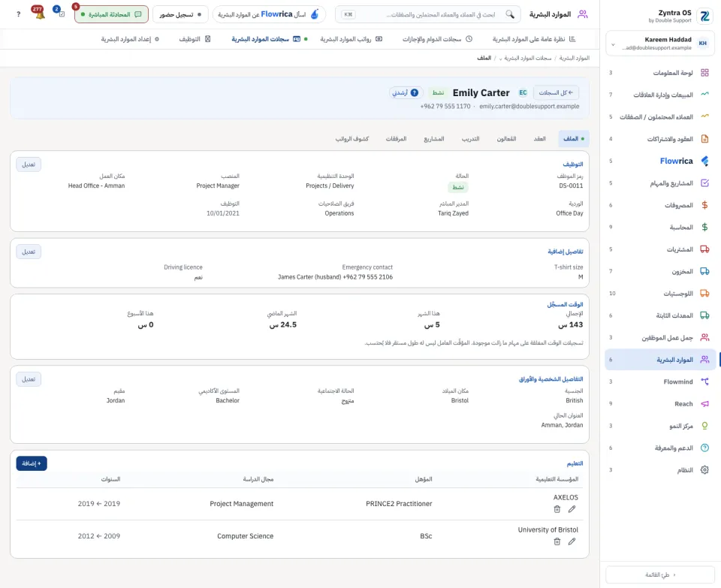This screenshot has height=588, width=721.
Task: Focus the customers and deals search field
Action: [427, 14]
